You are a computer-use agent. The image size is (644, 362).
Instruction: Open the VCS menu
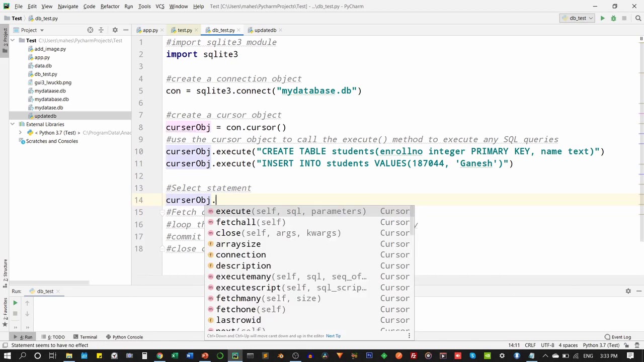159,7
